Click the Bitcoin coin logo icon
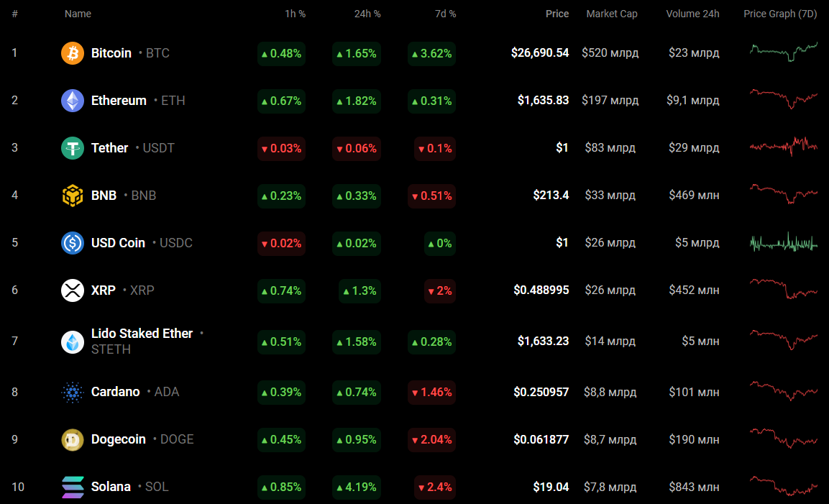This screenshot has height=504, width=829. point(73,53)
